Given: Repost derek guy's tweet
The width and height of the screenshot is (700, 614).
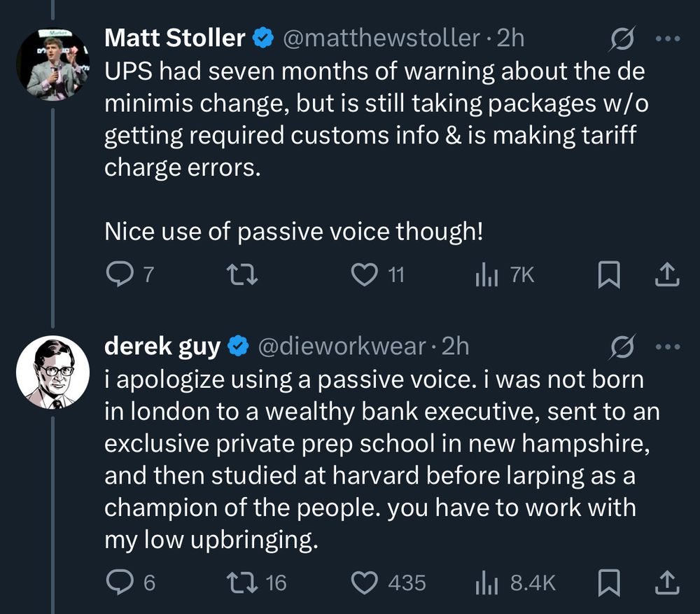Looking at the screenshot, I should point(244,582).
